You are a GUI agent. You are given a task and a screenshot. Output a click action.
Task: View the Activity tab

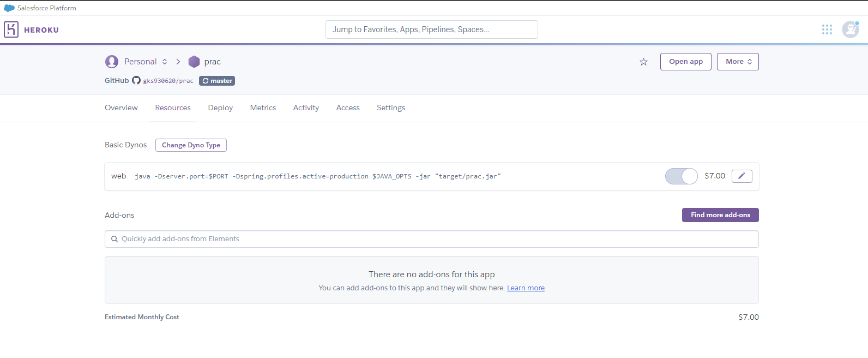click(306, 108)
